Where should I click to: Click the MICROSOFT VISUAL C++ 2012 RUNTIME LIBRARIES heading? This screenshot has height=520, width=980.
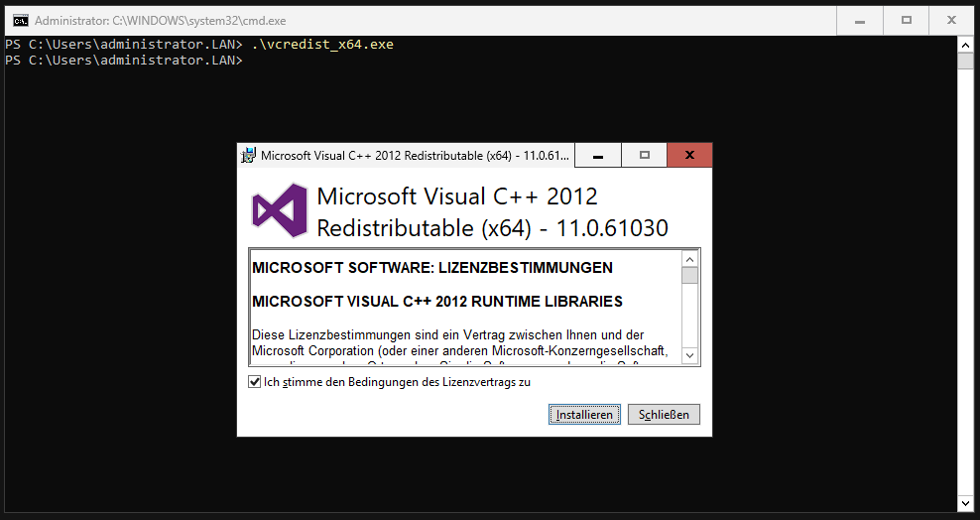tap(436, 302)
